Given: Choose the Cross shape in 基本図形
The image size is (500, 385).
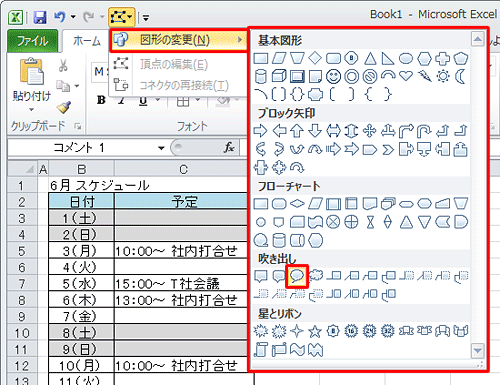Looking at the screenshot, I should tap(442, 59).
